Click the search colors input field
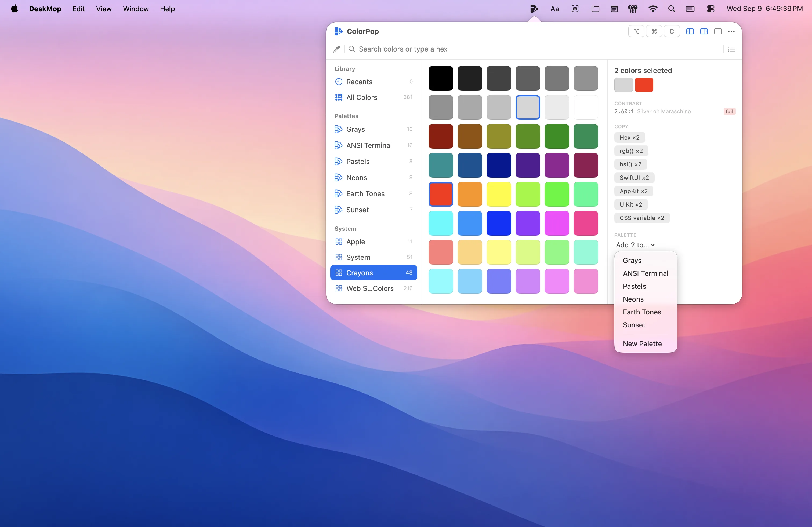Viewport: 812px width, 527px height. pos(534,49)
